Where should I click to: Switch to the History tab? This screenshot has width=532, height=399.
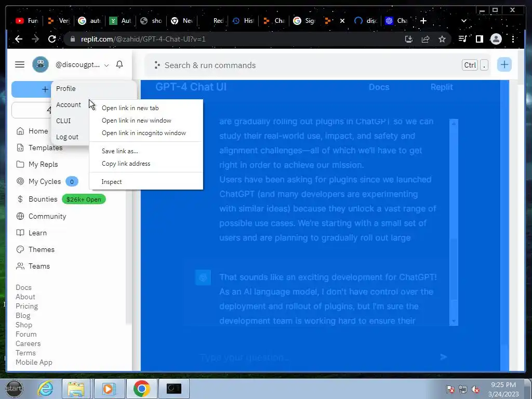point(243,21)
